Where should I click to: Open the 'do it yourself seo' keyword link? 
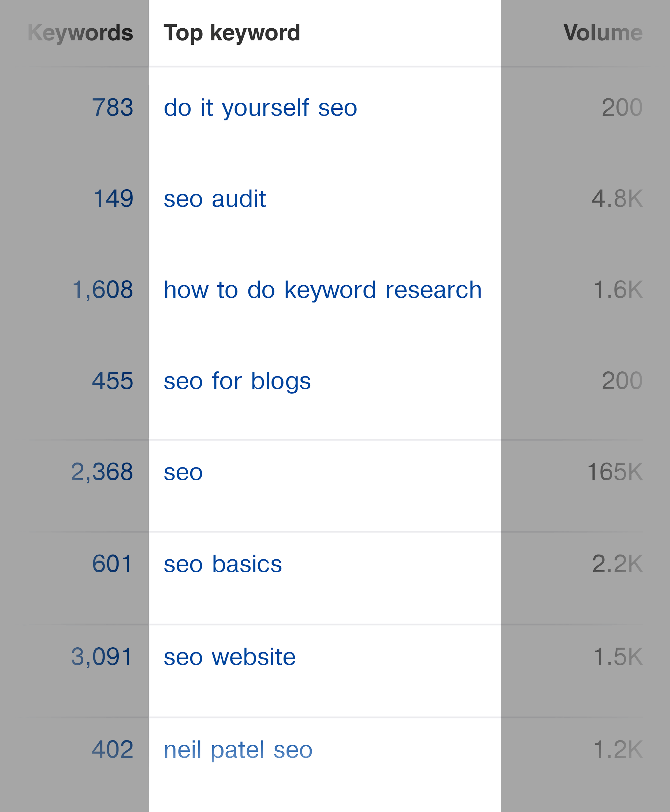pyautogui.click(x=260, y=108)
